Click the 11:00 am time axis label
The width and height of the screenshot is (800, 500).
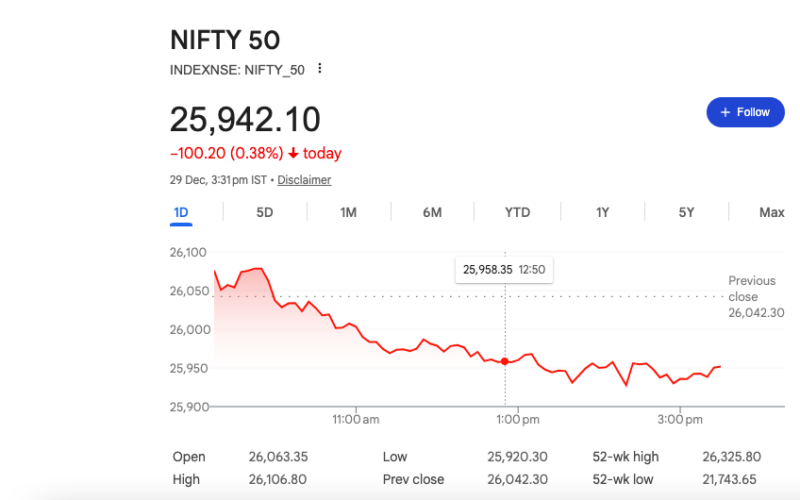pyautogui.click(x=357, y=418)
